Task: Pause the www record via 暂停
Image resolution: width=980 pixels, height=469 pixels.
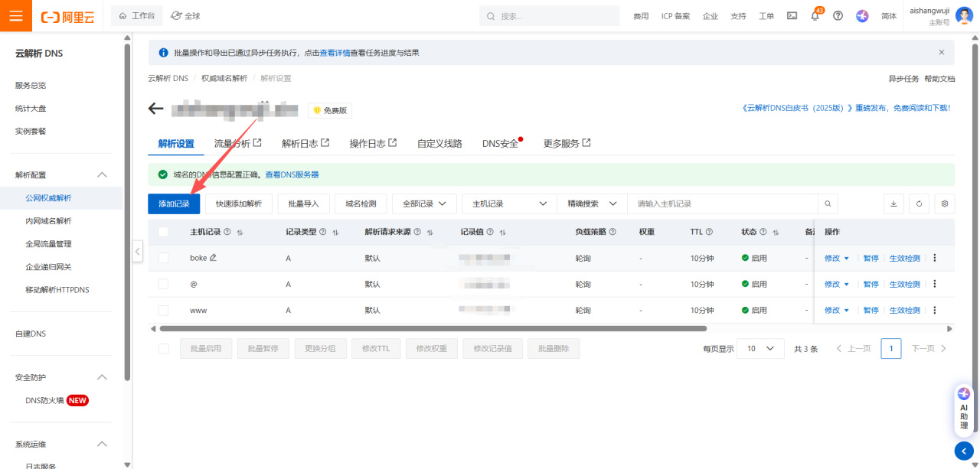Action: pos(871,310)
